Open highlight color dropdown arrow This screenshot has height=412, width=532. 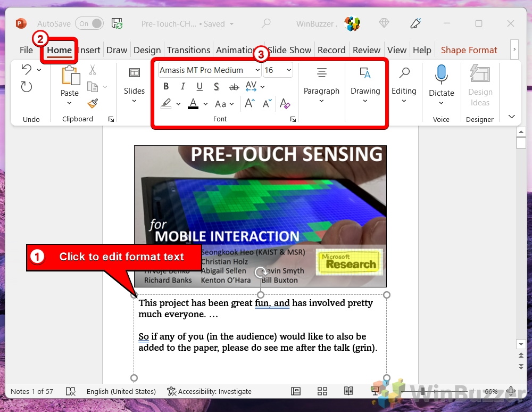tap(178, 104)
